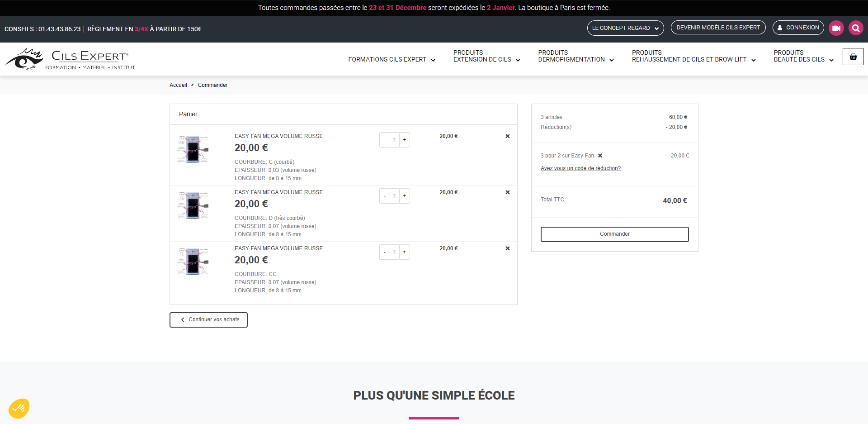The height and width of the screenshot is (424, 868).
Task: Increase quantity of C (courbé) item
Action: point(405,140)
